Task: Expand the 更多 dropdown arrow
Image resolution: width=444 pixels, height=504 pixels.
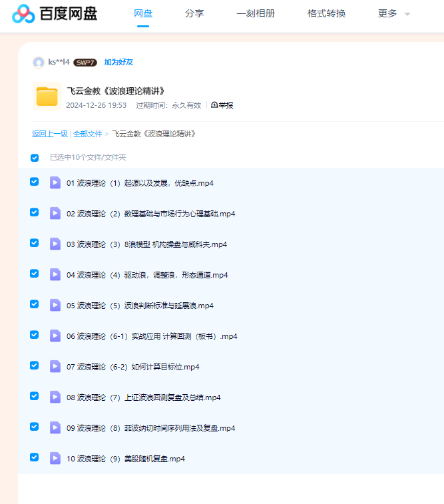Action: point(407,14)
